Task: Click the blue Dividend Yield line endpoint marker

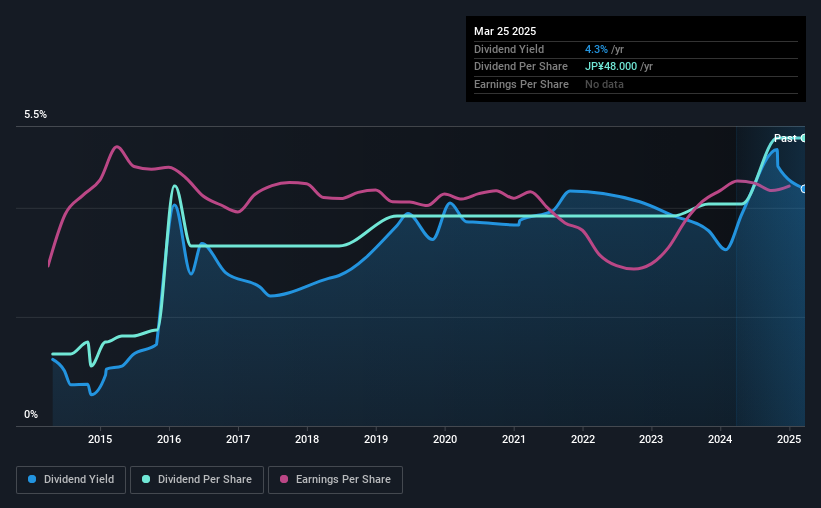Action: click(804, 189)
